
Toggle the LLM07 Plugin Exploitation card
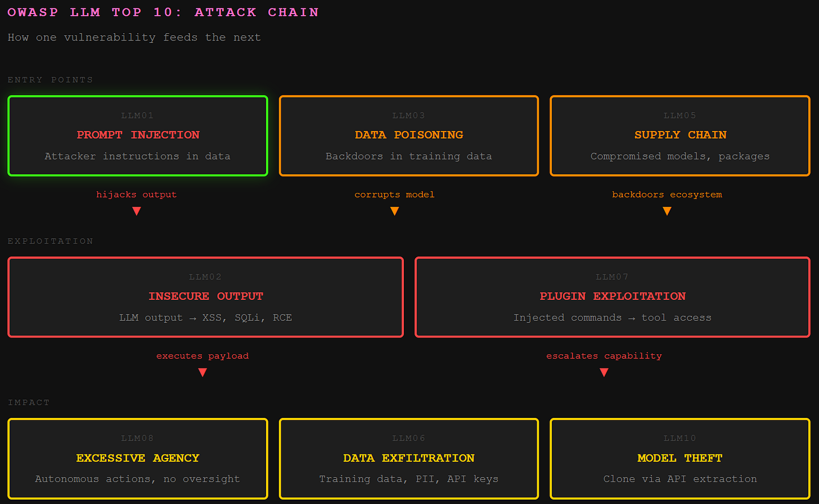coord(612,297)
